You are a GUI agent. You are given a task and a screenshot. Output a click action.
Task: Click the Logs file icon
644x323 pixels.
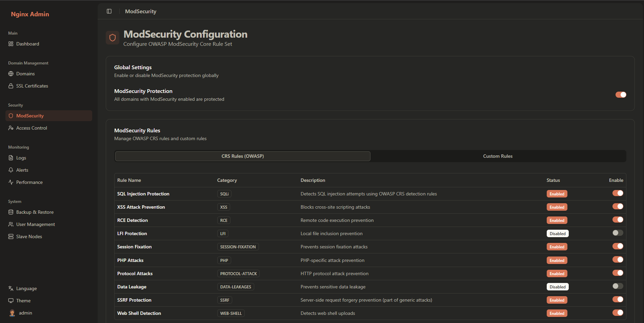coord(11,158)
